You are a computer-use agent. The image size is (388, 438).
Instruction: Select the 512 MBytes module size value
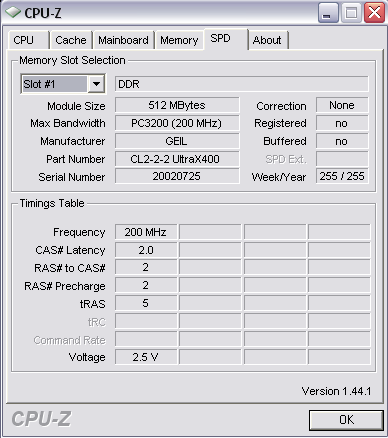click(x=177, y=105)
